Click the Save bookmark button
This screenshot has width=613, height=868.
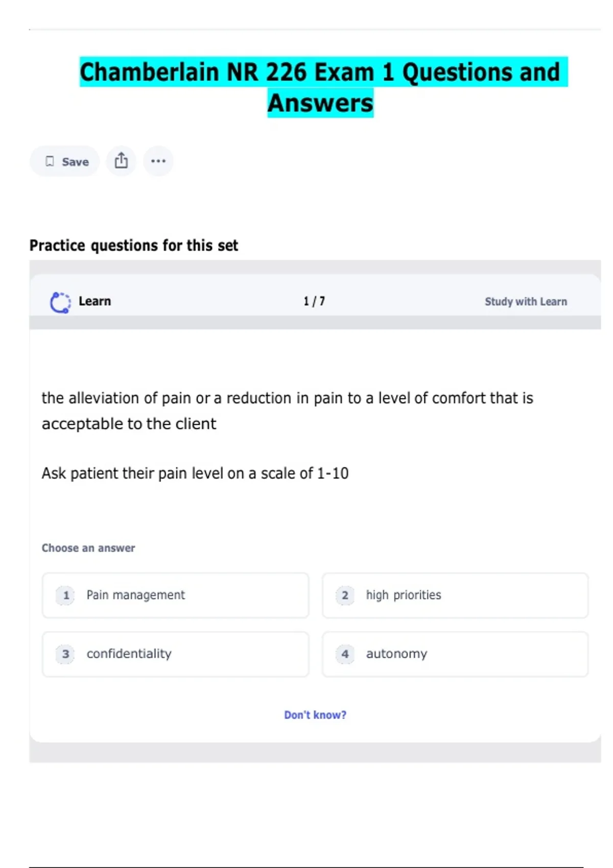pyautogui.click(x=65, y=161)
